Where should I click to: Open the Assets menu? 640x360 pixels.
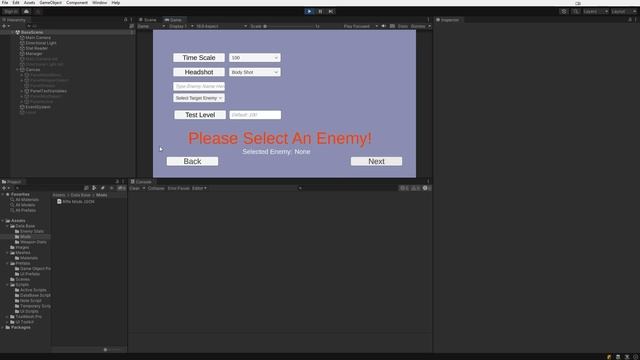point(29,2)
